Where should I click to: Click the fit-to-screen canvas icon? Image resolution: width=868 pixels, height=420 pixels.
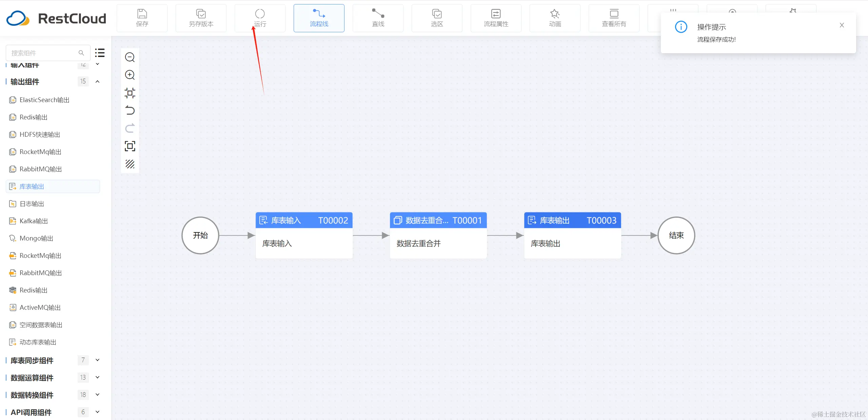pos(130,146)
